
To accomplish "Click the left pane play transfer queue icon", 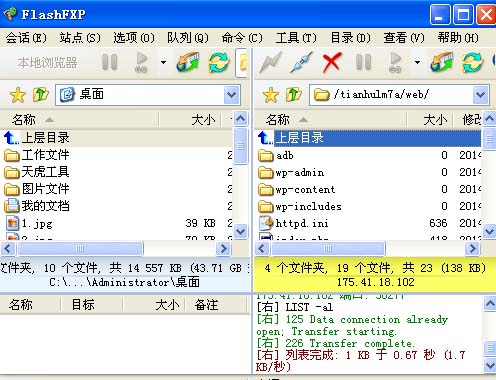I will coord(142,62).
